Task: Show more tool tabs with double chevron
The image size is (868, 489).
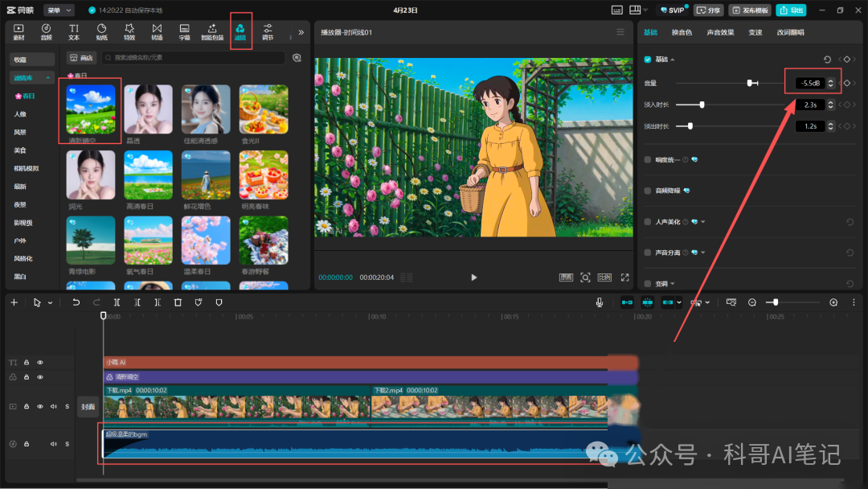Action: (x=301, y=32)
